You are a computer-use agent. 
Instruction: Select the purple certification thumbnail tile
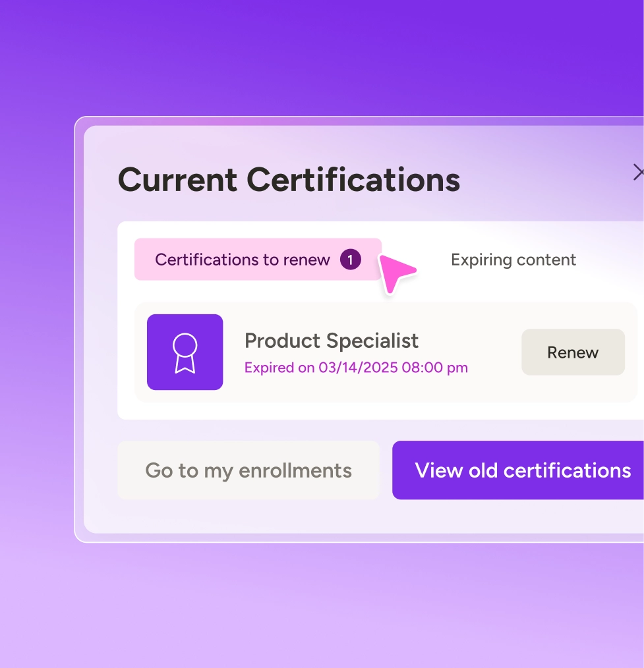pyautogui.click(x=185, y=352)
